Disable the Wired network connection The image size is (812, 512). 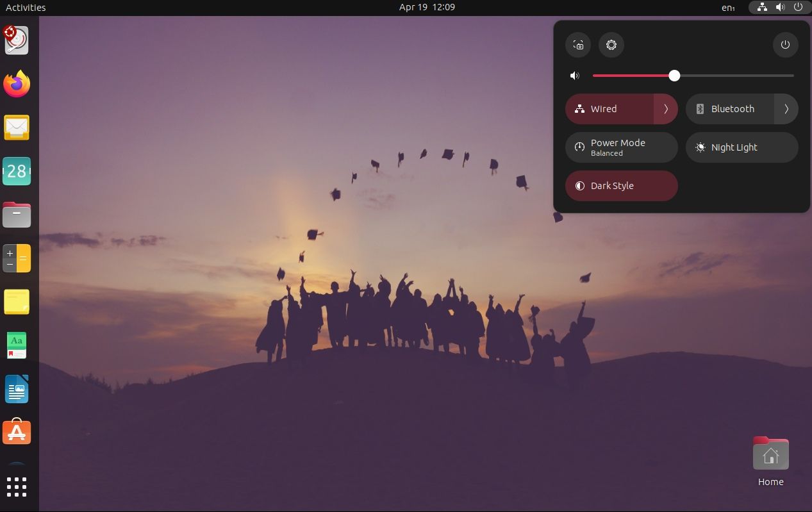(604, 108)
